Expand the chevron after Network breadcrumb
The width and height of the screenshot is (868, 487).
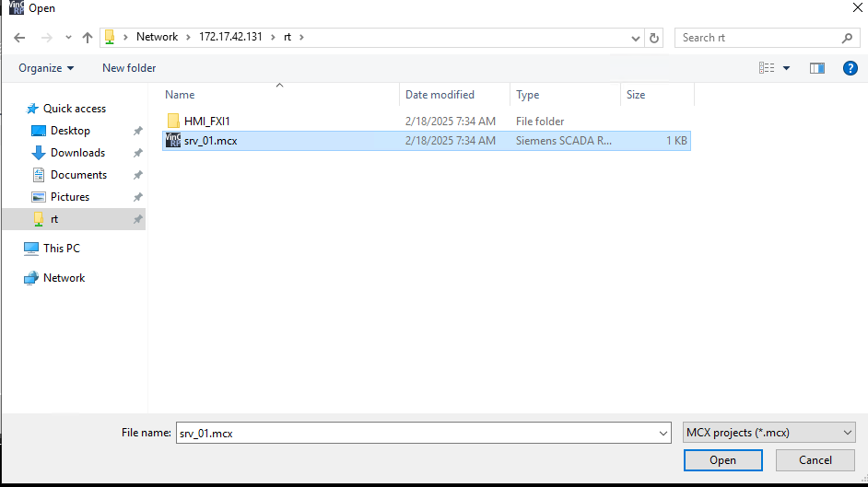(188, 37)
